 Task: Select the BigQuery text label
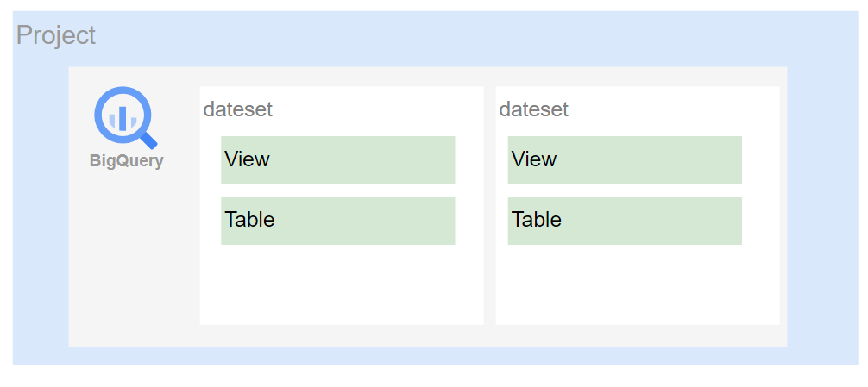(126, 161)
